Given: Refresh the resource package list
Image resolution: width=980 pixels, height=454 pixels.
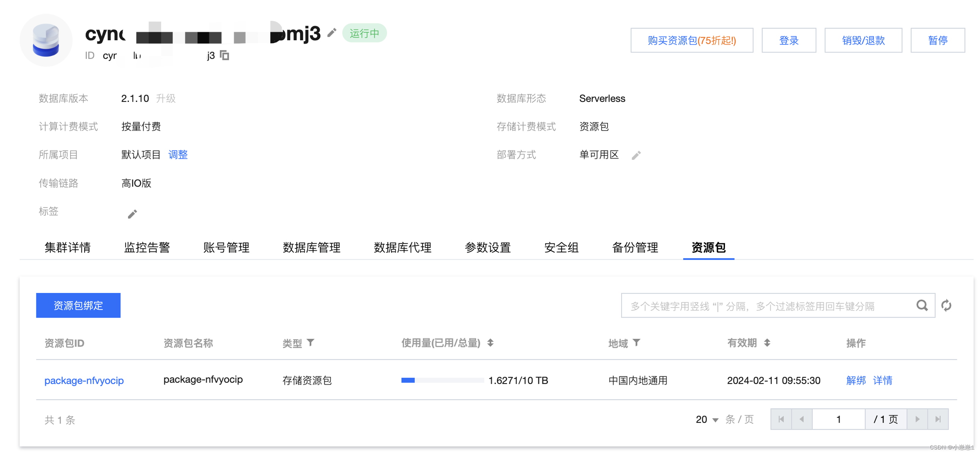Looking at the screenshot, I should pyautogui.click(x=946, y=305).
